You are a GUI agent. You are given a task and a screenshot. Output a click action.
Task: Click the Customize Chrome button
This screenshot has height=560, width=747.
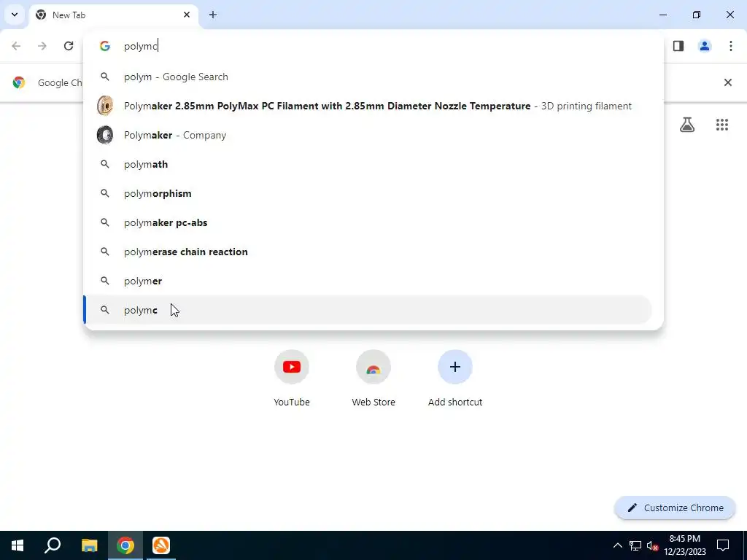pyautogui.click(x=675, y=507)
